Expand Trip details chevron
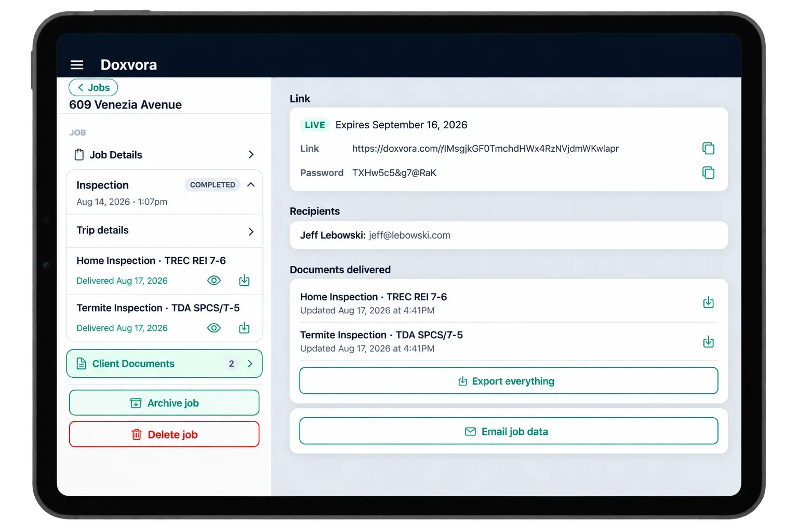Viewport: 798px width, 532px height. click(251, 231)
